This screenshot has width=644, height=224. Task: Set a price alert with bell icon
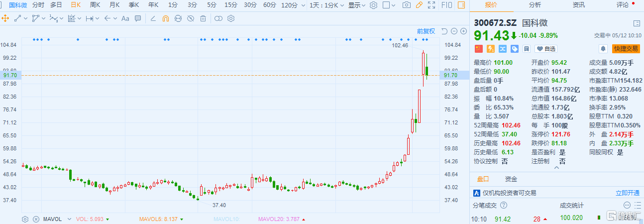click(x=603, y=49)
